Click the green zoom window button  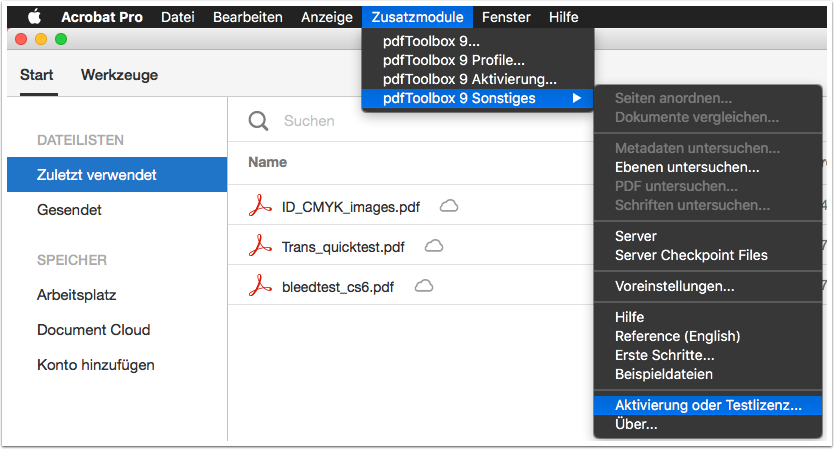click(61, 39)
